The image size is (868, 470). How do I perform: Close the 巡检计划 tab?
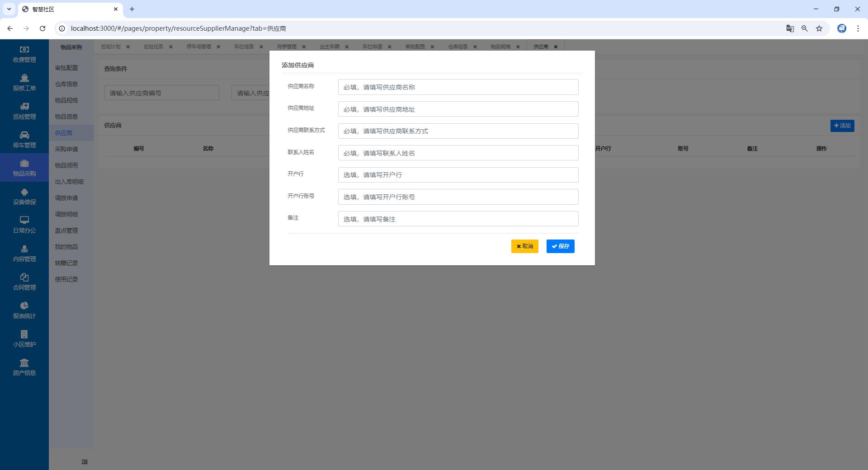click(128, 47)
